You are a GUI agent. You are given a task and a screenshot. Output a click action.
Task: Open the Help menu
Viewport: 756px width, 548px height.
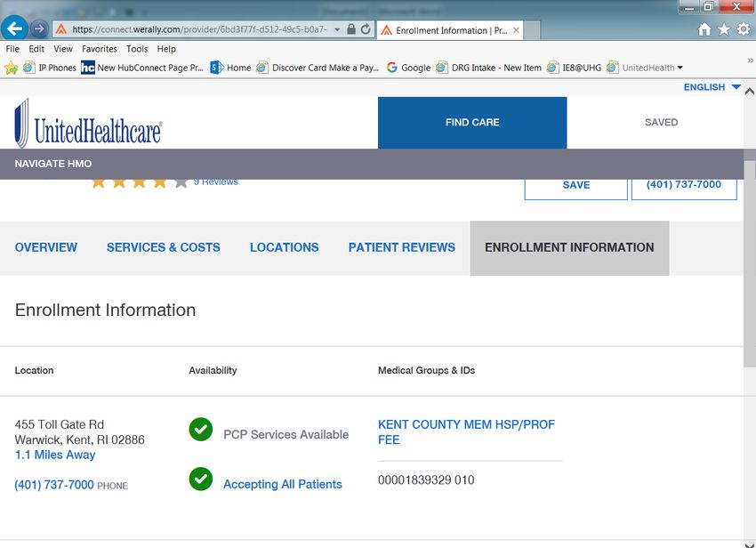coord(166,49)
